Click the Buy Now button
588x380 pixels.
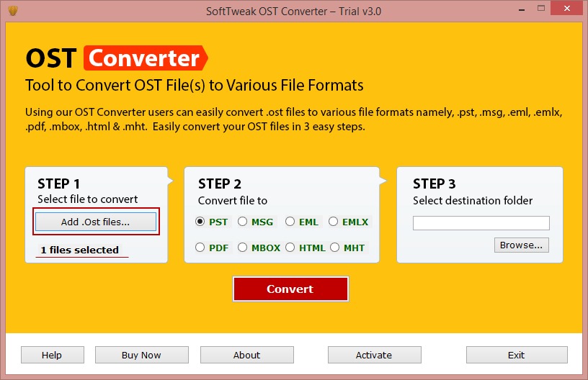point(142,355)
